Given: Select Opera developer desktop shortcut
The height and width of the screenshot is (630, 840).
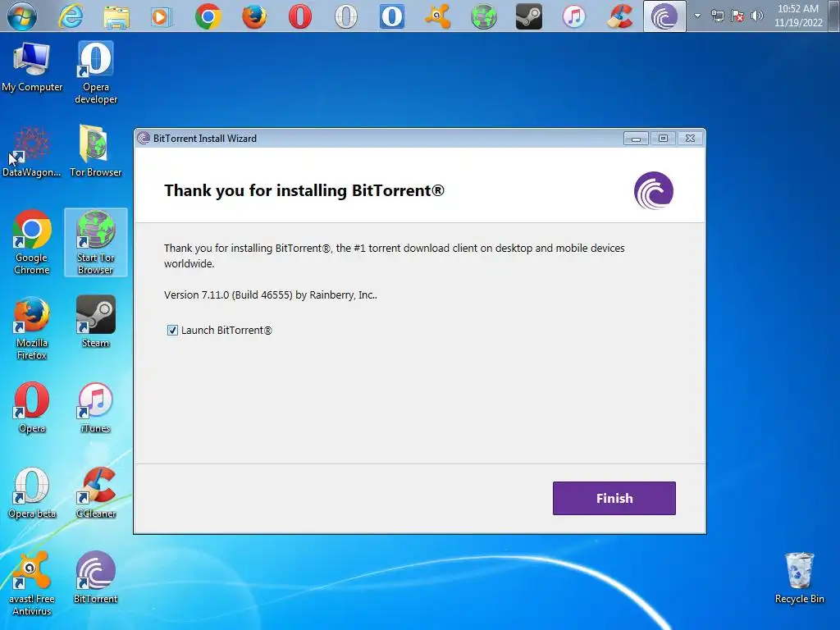Looking at the screenshot, I should [x=96, y=73].
